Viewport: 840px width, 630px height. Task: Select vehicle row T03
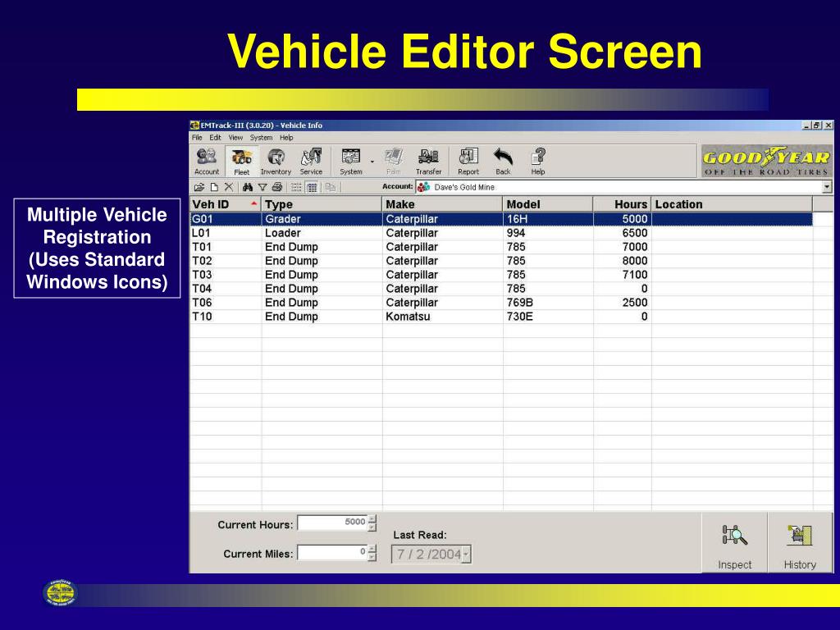501,275
